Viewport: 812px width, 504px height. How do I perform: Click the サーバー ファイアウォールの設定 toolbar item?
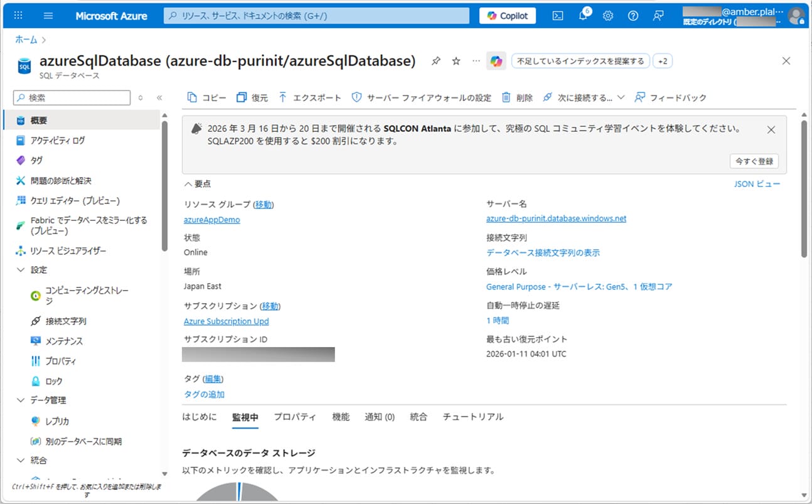422,98
